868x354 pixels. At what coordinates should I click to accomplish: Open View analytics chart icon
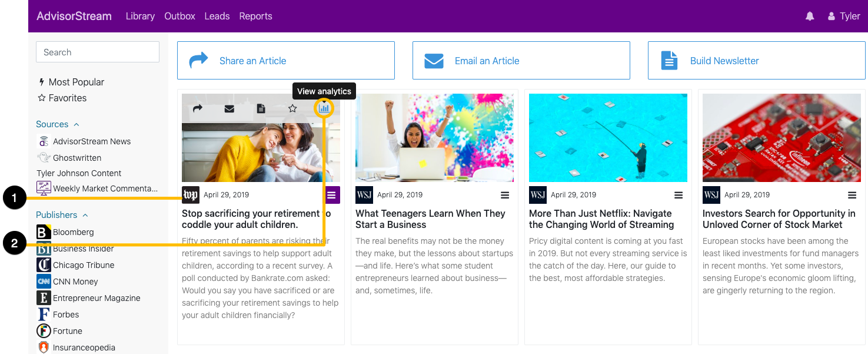(324, 108)
